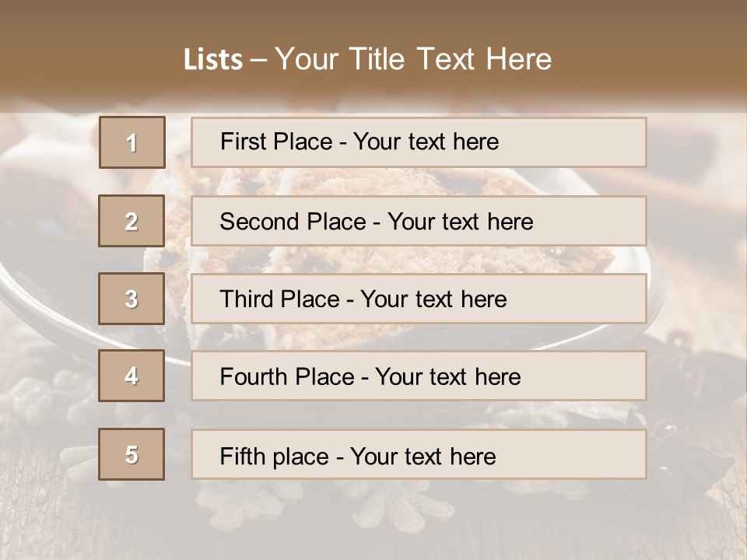
Task: Select the number 4 box
Action: 132,376
